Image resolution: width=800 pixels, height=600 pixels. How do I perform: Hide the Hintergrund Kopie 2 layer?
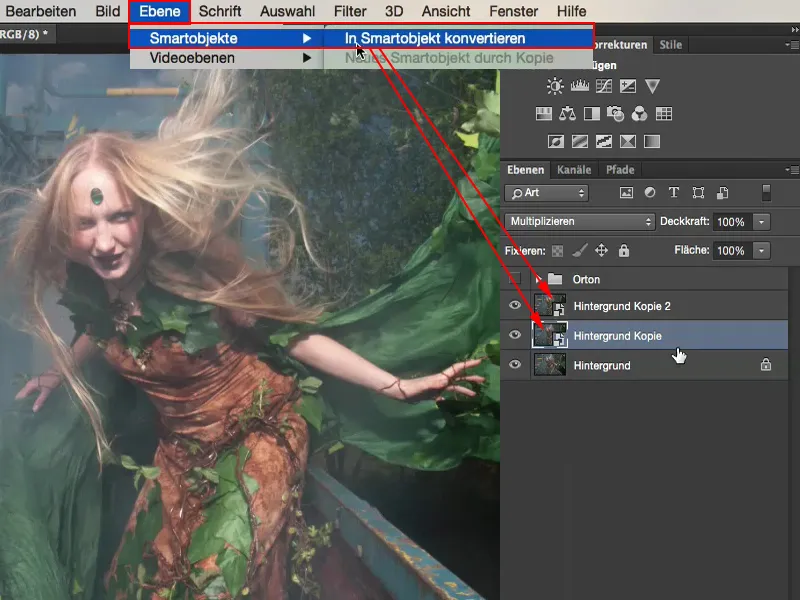tap(515, 305)
